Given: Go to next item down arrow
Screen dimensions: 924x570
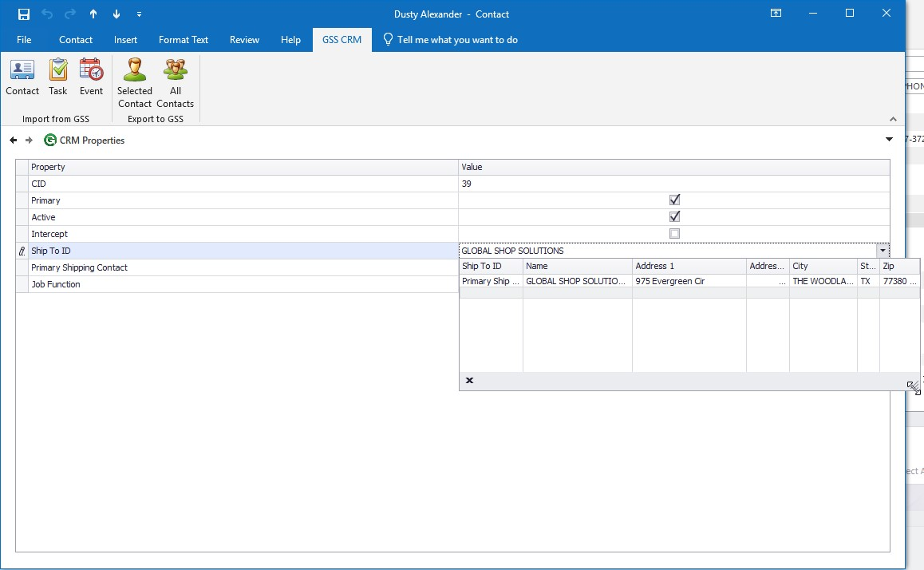Looking at the screenshot, I should (x=116, y=14).
